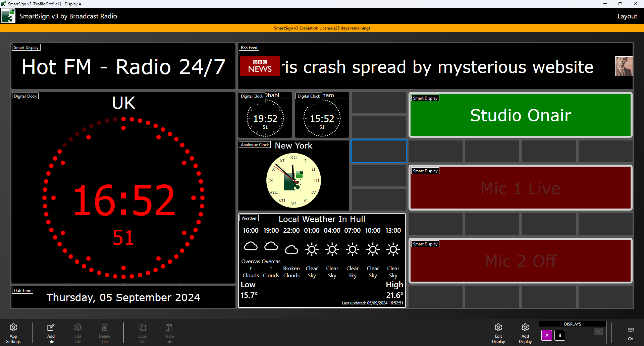Switch to Display B

[x=559, y=335]
